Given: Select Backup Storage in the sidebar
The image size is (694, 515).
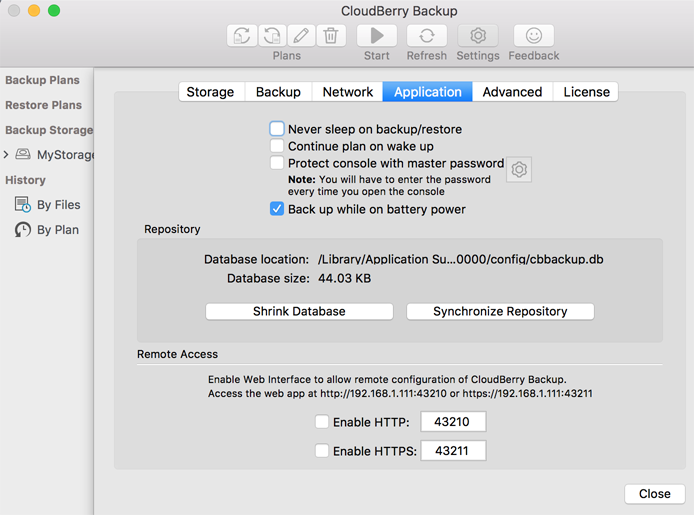Looking at the screenshot, I should [49, 130].
